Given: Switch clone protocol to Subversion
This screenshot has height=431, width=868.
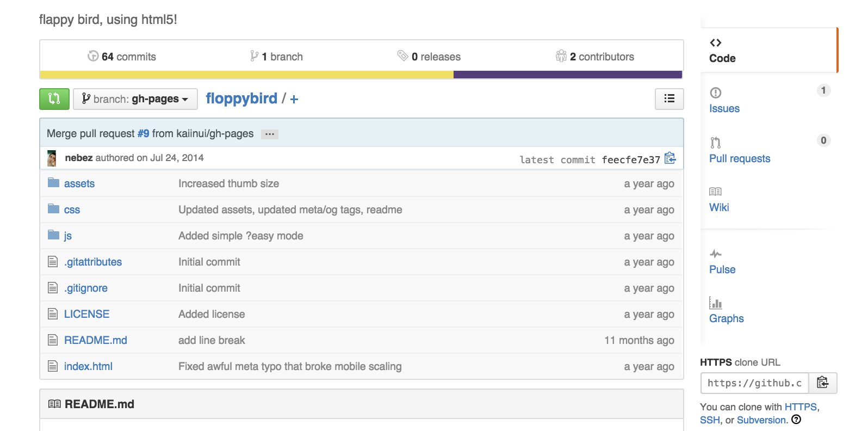Looking at the screenshot, I should (x=761, y=420).
